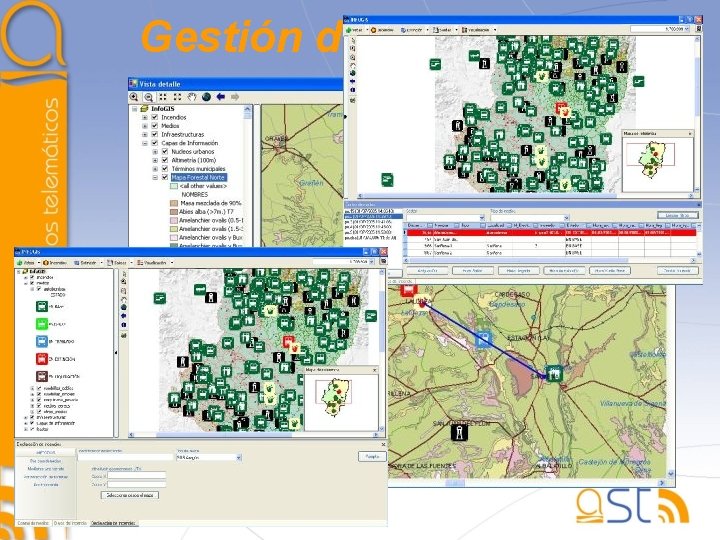Click the Masa mezclada de 90% color swatch
This screenshot has height=540, width=720.
[174, 203]
